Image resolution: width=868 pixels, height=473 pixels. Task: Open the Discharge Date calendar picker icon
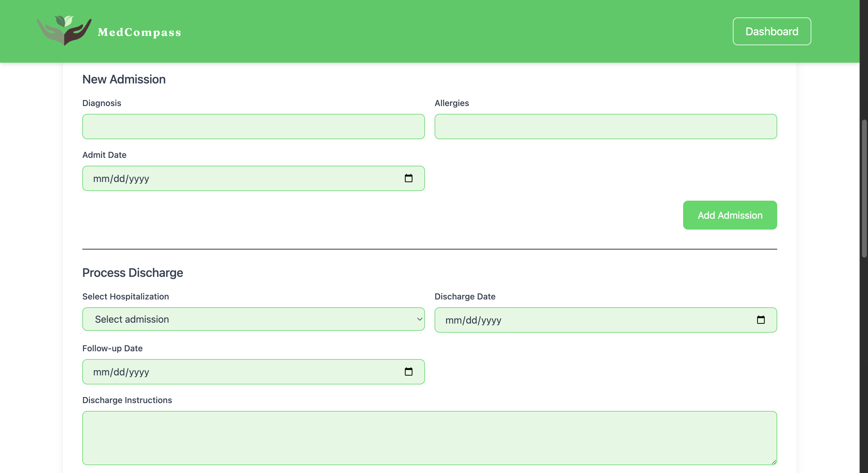point(761,320)
